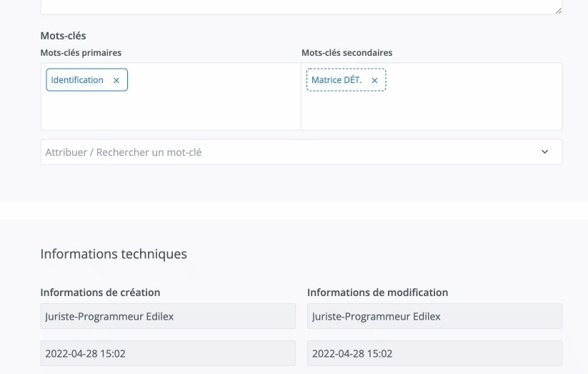Select the Matrice DÉT. secondary keyword chip
This screenshot has height=374, width=588.
[337, 80]
